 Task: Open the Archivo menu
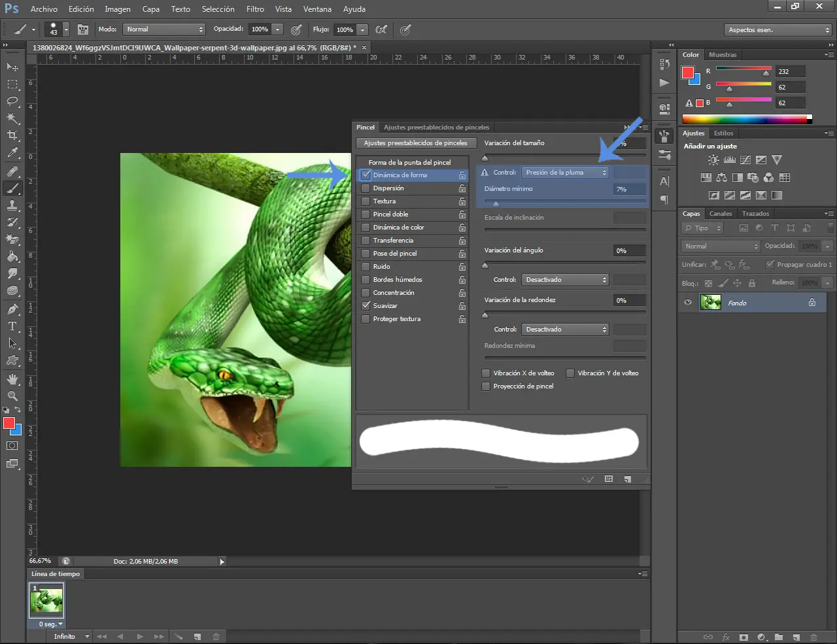point(44,9)
